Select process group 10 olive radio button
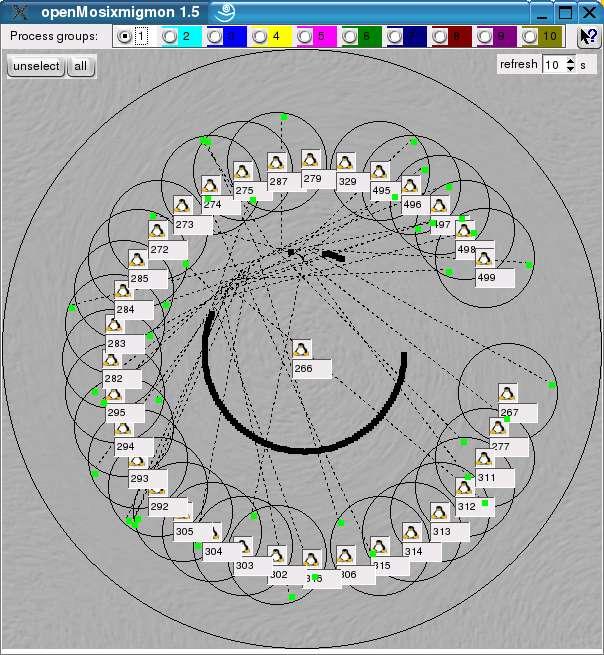Screen dimensions: 604x655 pyautogui.click(x=530, y=36)
